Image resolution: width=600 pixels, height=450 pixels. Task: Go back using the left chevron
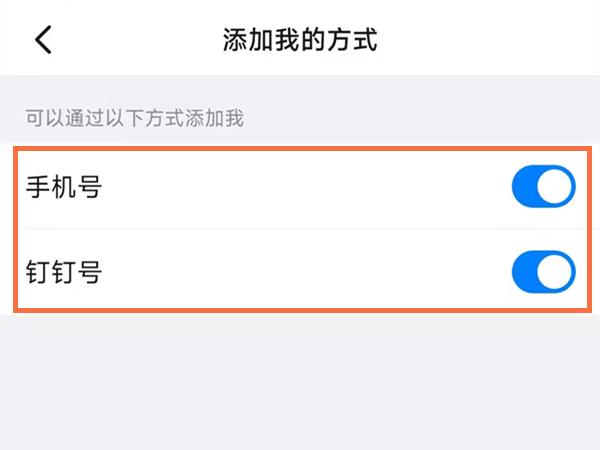point(43,40)
